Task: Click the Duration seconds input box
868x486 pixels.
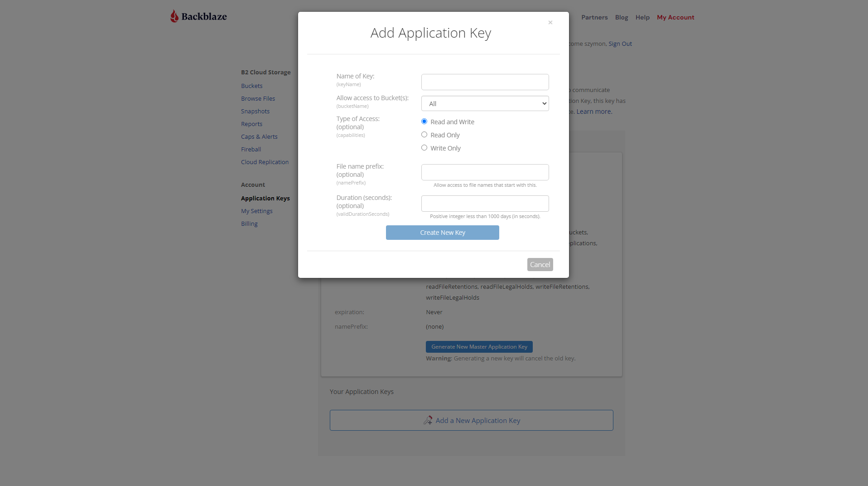Action: [x=485, y=204]
